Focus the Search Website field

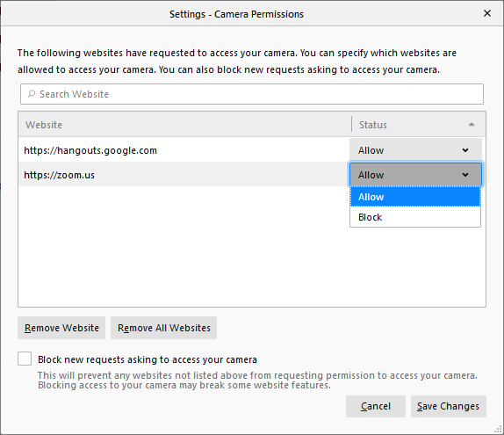click(252, 94)
